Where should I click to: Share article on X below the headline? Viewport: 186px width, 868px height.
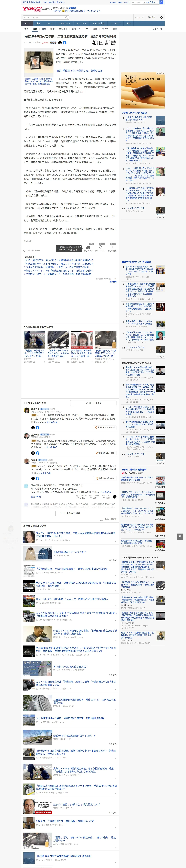[60, 43]
